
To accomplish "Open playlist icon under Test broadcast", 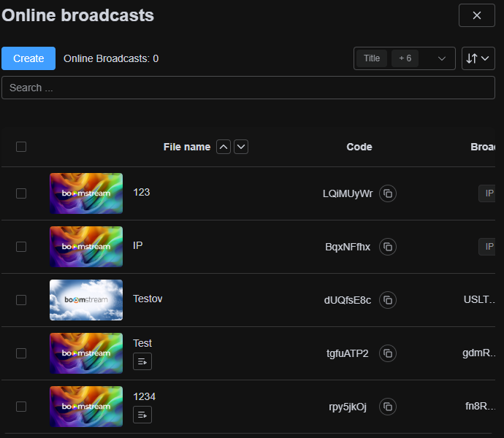I will click(x=142, y=361).
